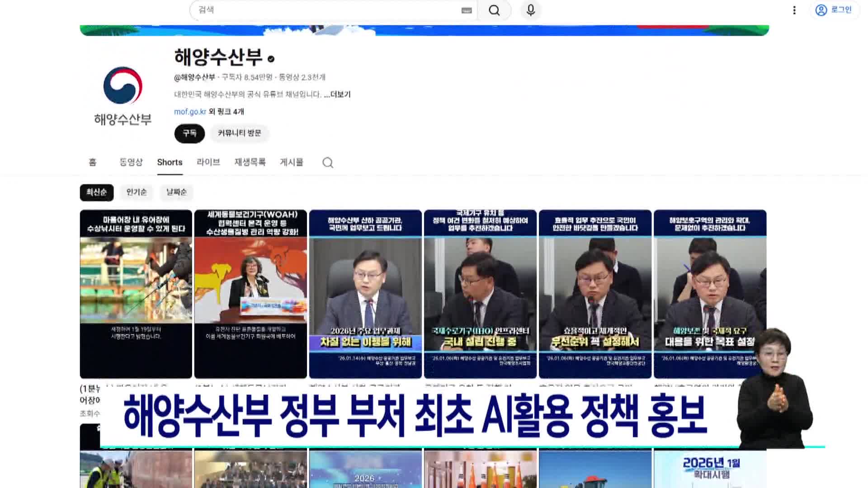Switch to the 재생목록 tab
868x488 pixels.
[250, 162]
